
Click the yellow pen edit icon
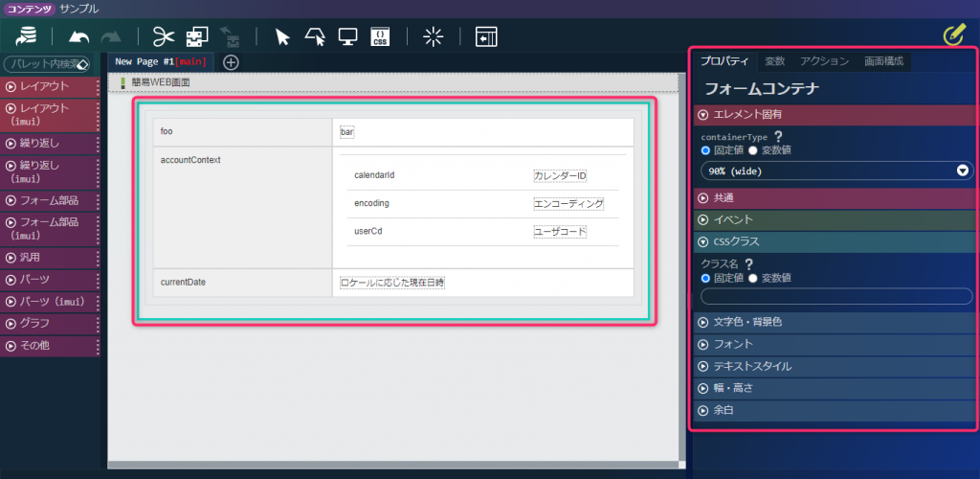pyautogui.click(x=954, y=35)
